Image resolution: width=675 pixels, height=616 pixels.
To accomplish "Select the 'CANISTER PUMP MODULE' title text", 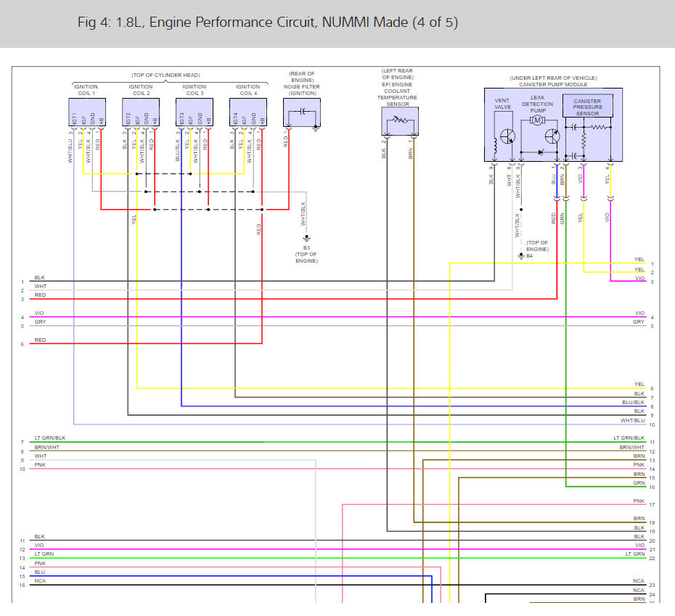I will click(x=553, y=85).
